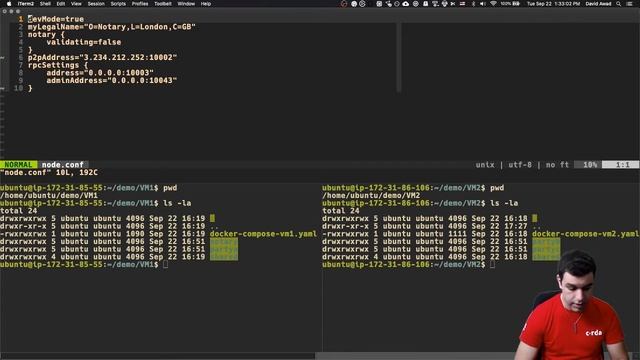Open the Window menu
The width and height of the screenshot is (640, 360).
[x=186, y=4]
